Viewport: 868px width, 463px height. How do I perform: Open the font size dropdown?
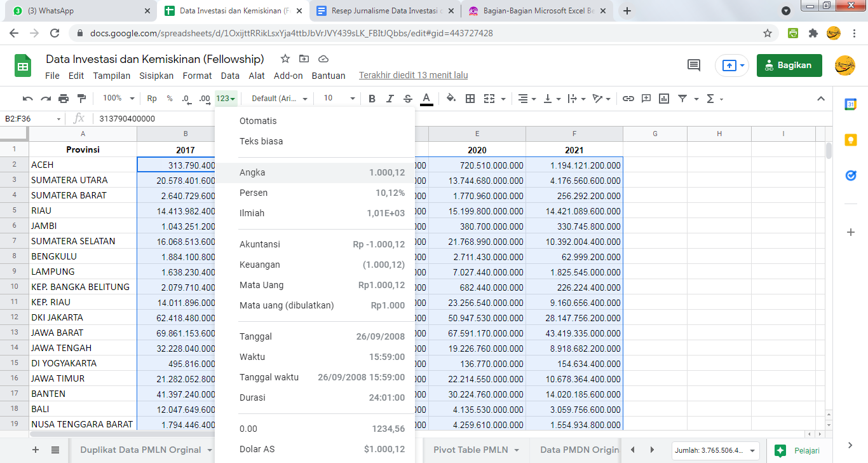click(339, 99)
